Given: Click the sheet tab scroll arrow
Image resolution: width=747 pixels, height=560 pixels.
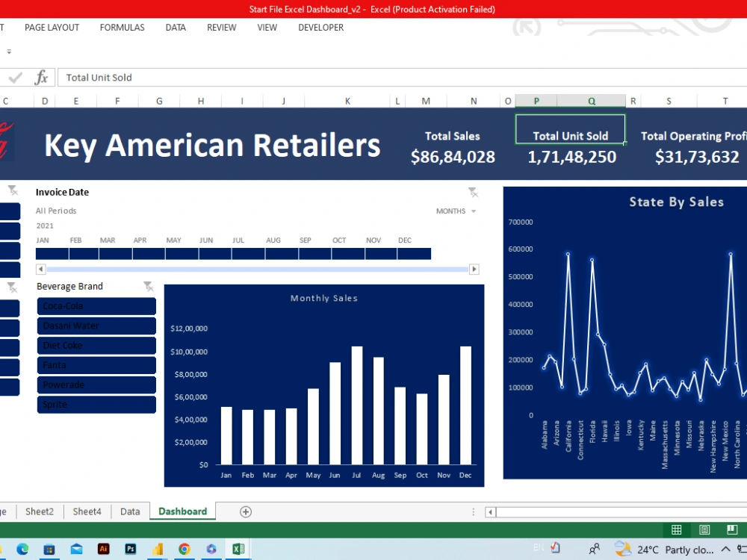Looking at the screenshot, I should [x=490, y=512].
